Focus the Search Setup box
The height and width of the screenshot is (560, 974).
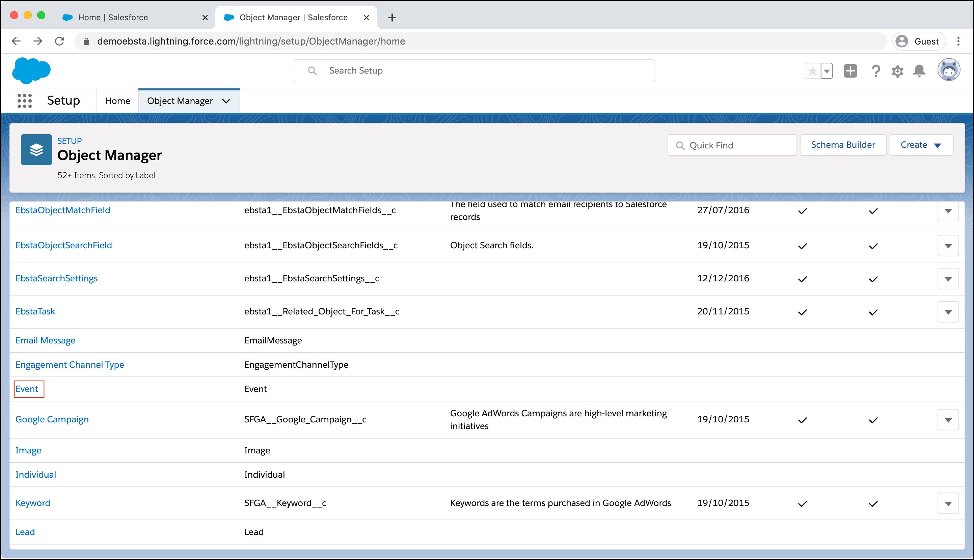pyautogui.click(x=474, y=71)
